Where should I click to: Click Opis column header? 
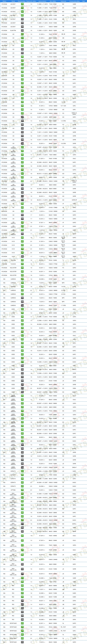[83, 1]
